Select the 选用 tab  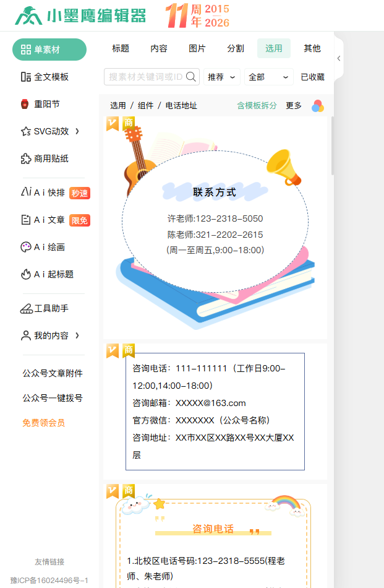(274, 48)
